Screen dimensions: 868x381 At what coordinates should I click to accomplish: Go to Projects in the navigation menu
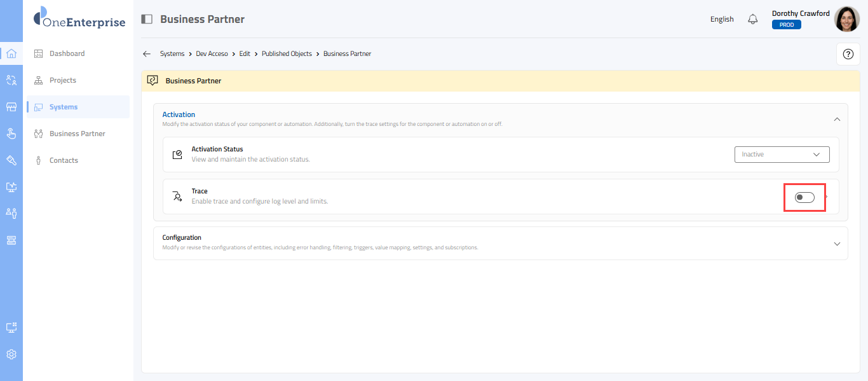click(x=62, y=80)
